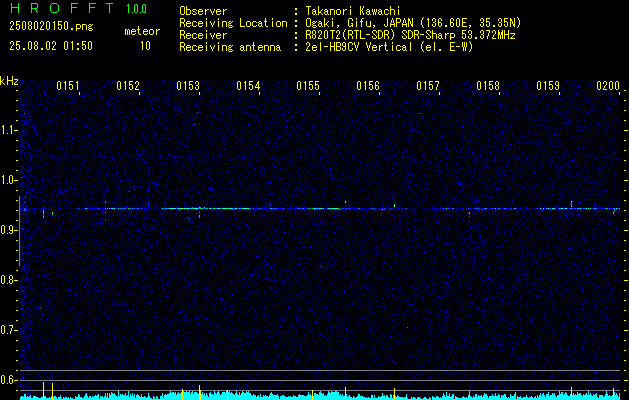This screenshot has height=400, width=629.
Task: Click the 0158 time marker
Action: click(488, 86)
